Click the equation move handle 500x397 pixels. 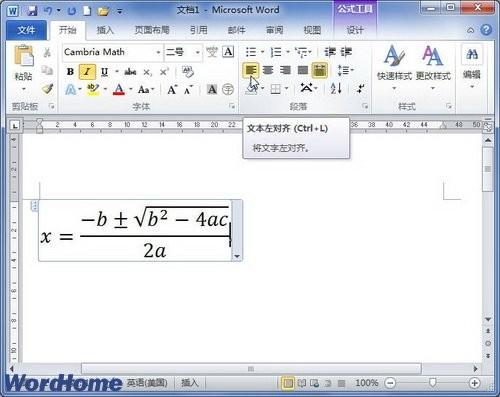click(34, 206)
